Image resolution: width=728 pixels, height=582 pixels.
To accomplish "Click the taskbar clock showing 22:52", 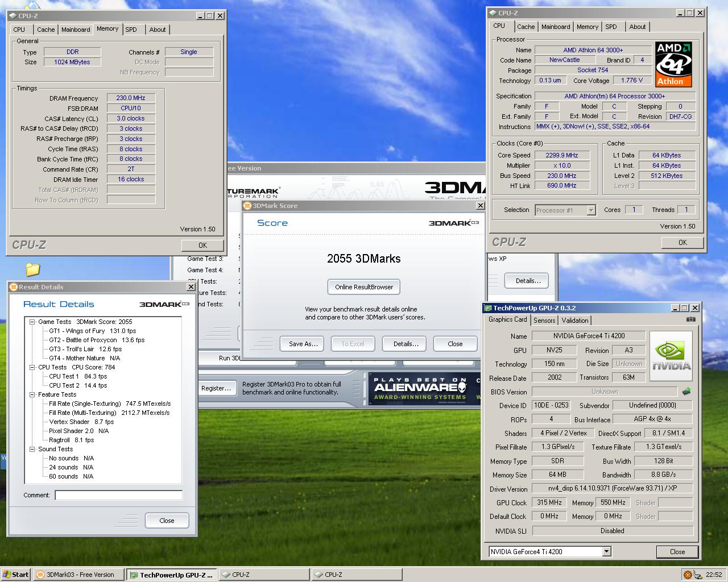I will [714, 575].
